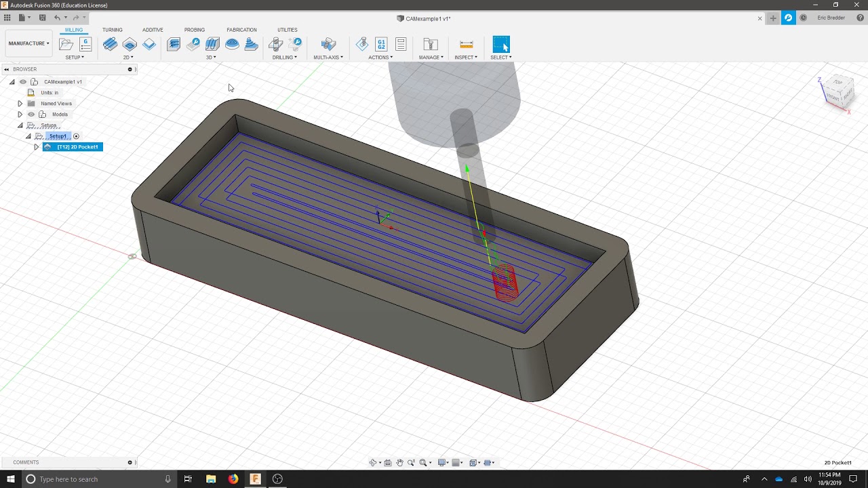The height and width of the screenshot is (488, 868).
Task: Save the document with the disk icon
Action: (42, 18)
